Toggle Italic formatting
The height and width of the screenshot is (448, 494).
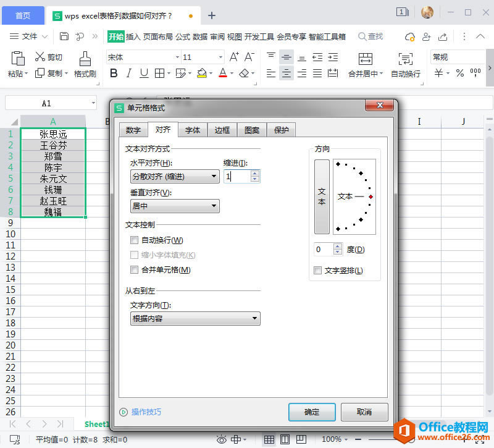(128, 73)
